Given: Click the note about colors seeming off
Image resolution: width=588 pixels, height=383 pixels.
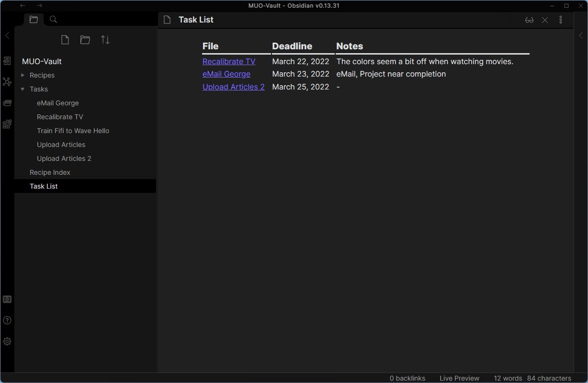Looking at the screenshot, I should click(425, 61).
